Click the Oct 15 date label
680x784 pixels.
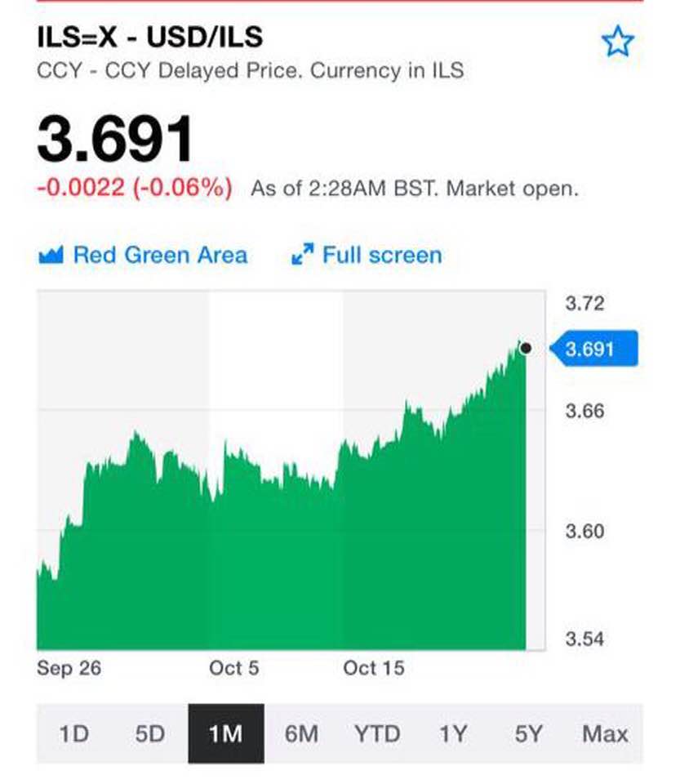(x=374, y=668)
